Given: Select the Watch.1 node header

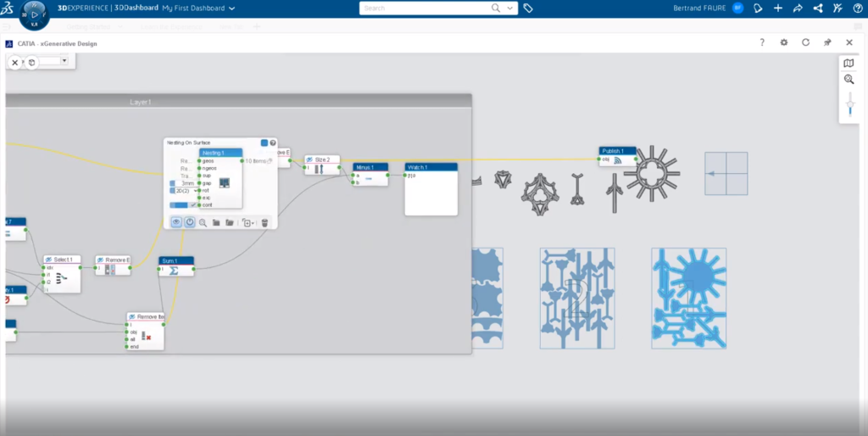Looking at the screenshot, I should 431,167.
